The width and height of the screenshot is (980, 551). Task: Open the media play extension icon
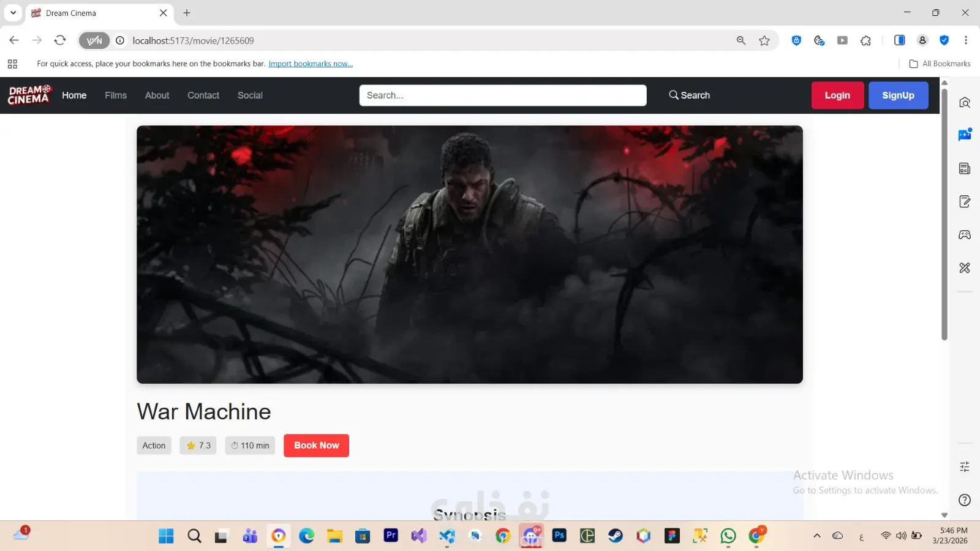click(843, 40)
